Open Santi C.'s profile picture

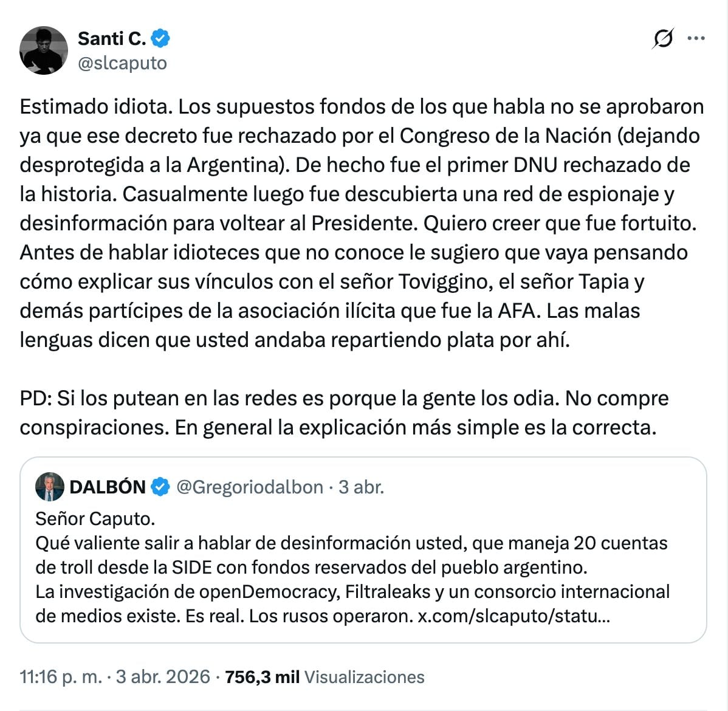[44, 50]
